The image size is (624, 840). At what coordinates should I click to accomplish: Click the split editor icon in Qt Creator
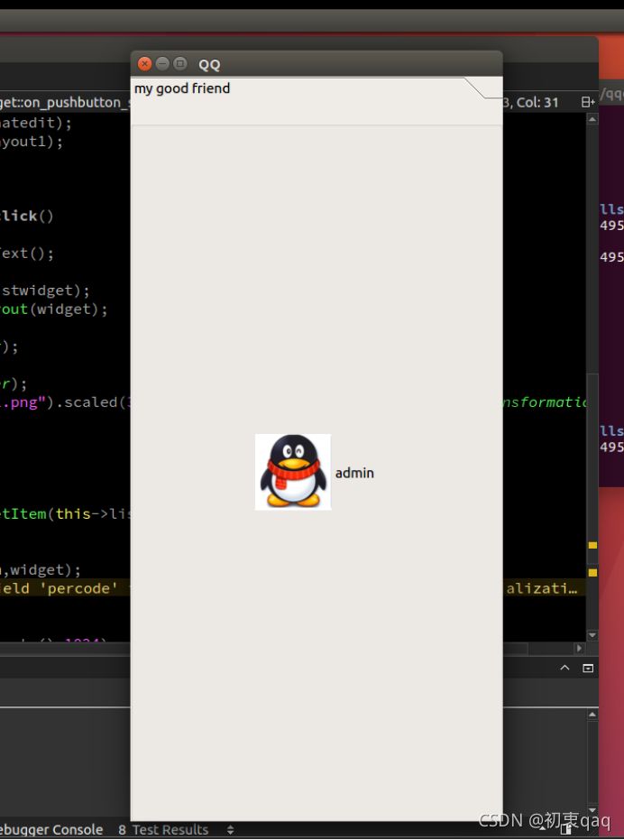pyautogui.click(x=588, y=102)
